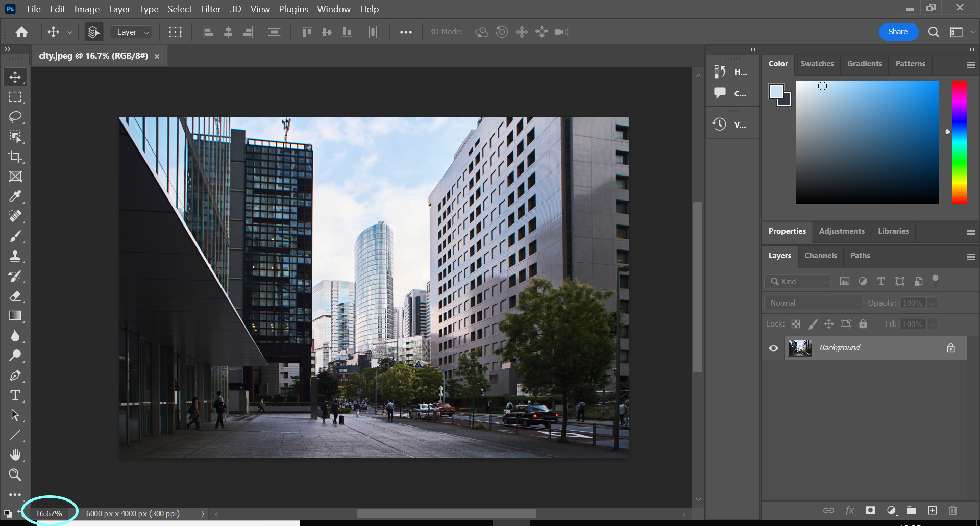Expand the status bar info arrow

[203, 514]
